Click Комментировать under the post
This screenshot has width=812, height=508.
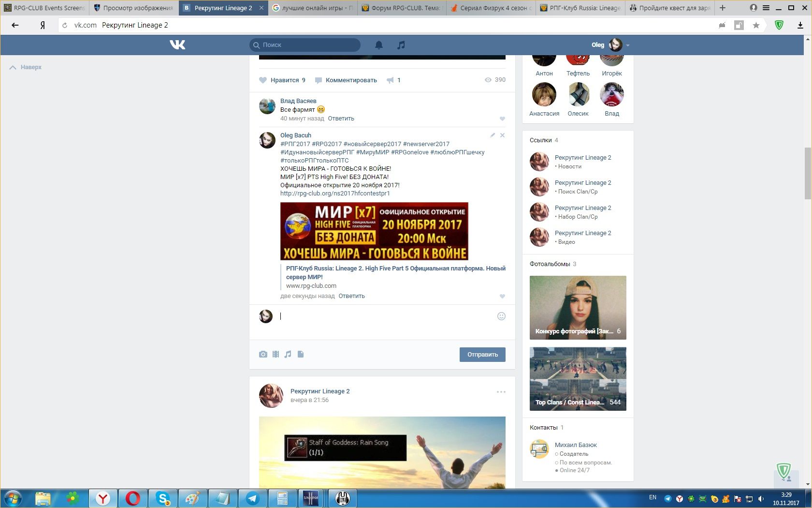[346, 80]
